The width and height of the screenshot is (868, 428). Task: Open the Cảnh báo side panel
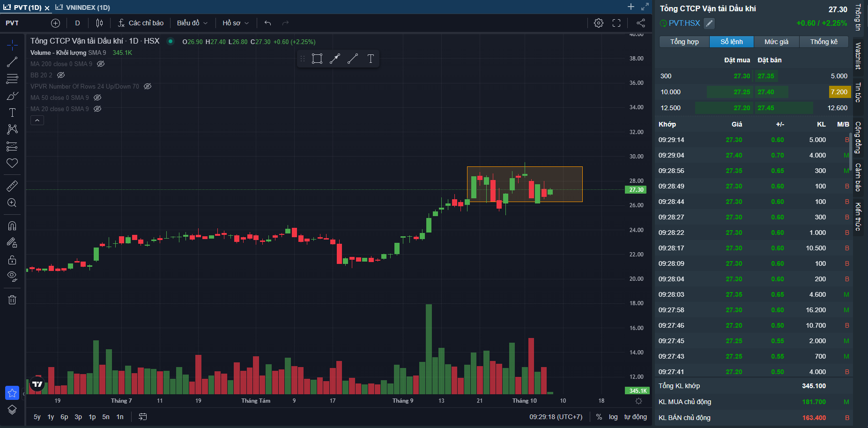click(x=858, y=177)
